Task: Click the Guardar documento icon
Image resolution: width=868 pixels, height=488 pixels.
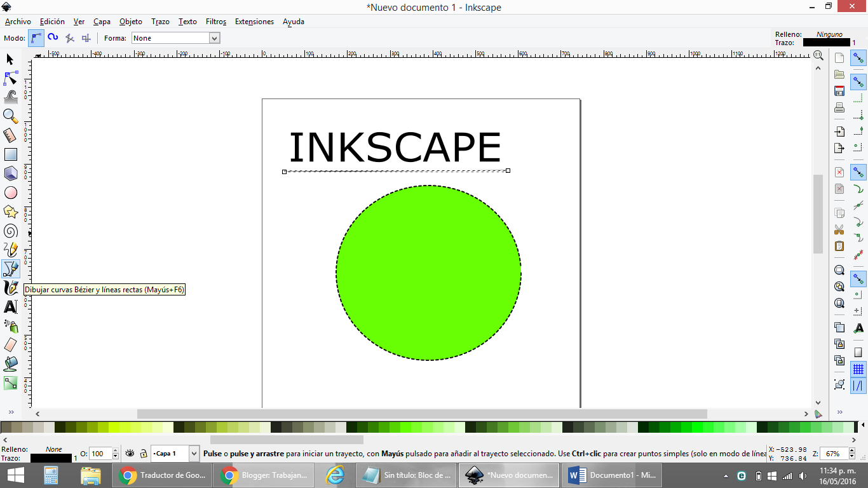Action: coord(839,90)
